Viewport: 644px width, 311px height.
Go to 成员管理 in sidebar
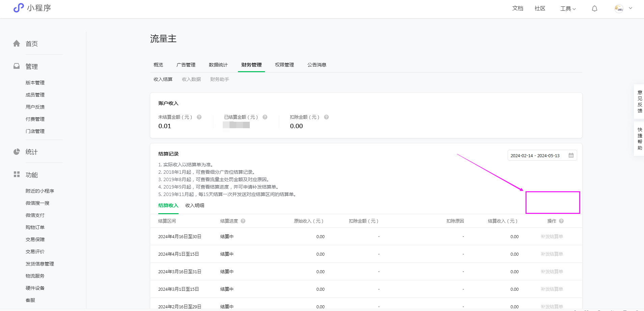coord(35,95)
